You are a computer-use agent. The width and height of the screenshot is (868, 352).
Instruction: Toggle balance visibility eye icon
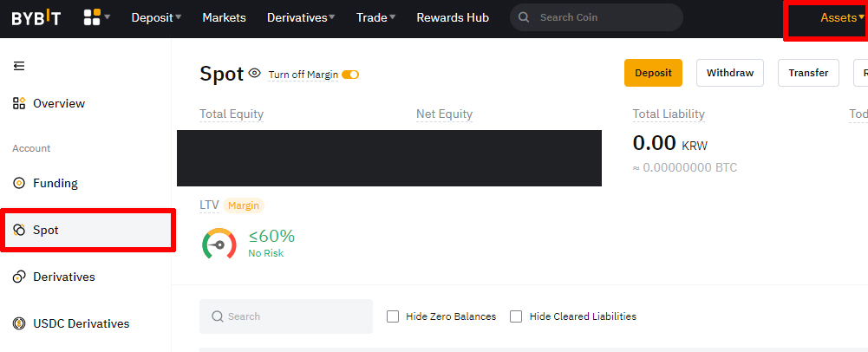click(x=255, y=73)
